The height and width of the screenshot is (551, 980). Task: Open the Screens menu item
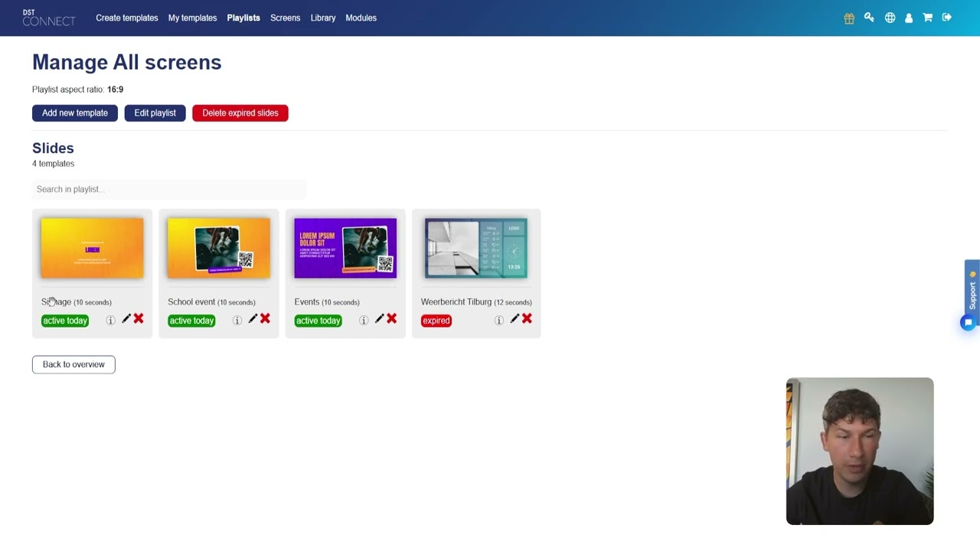point(285,18)
